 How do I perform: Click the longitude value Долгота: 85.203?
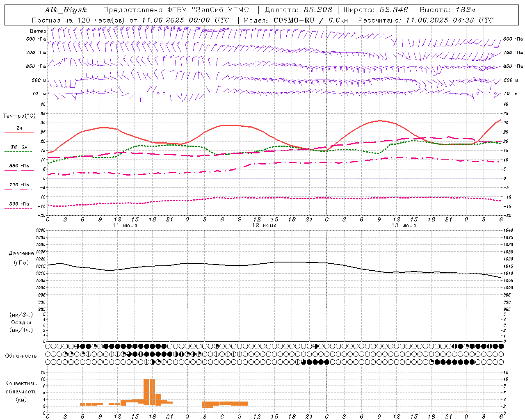(298, 10)
